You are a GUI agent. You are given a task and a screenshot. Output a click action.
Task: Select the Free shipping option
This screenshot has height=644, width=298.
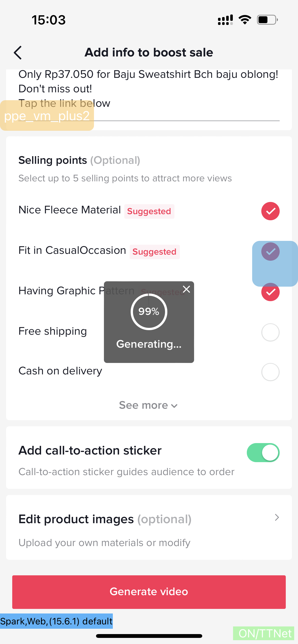pos(270,332)
